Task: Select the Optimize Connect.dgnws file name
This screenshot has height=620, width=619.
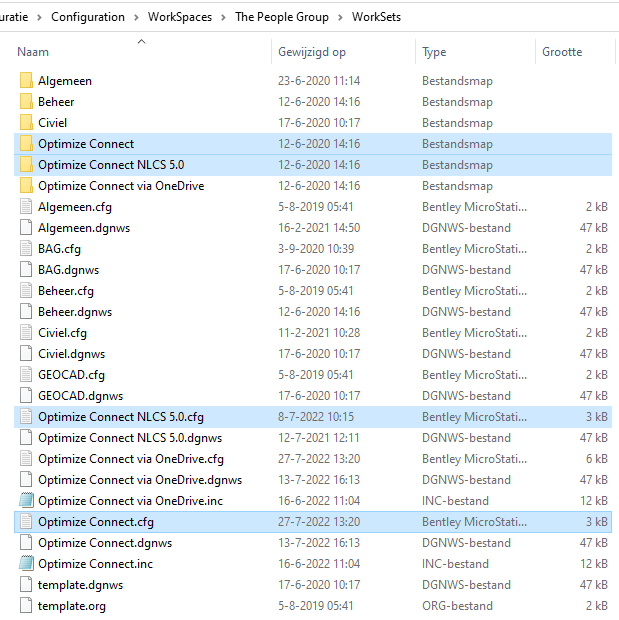Action: [x=105, y=543]
